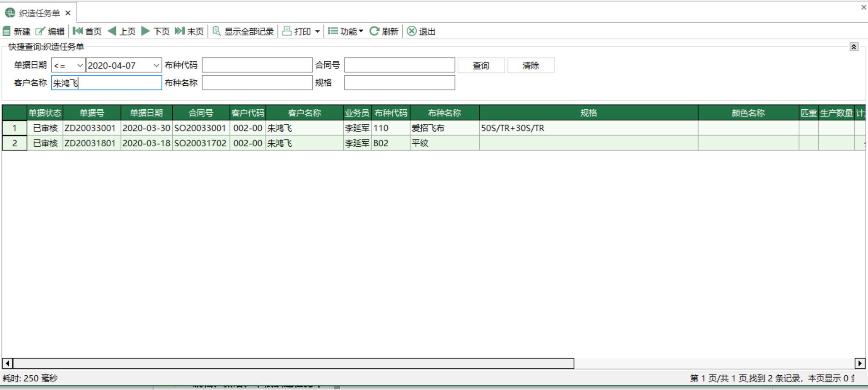Click the scroll right arrow
Screen dimensions: 868x390
coord(860,363)
